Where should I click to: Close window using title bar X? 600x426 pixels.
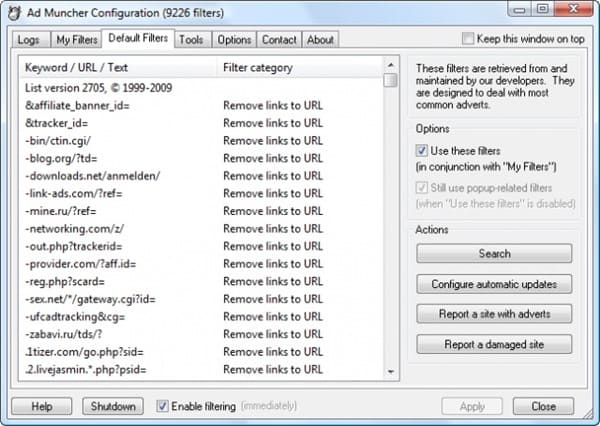tap(573, 9)
